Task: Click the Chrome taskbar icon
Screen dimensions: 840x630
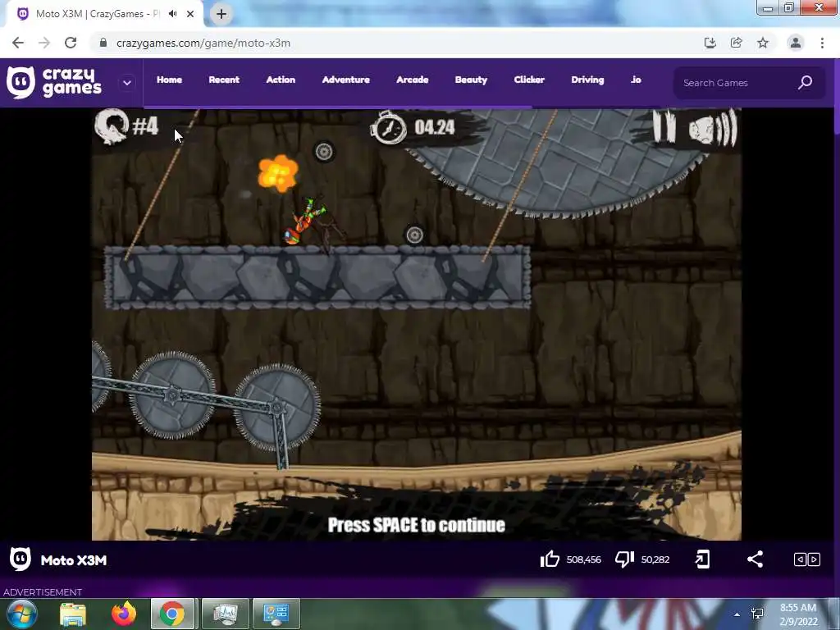Action: 172,614
